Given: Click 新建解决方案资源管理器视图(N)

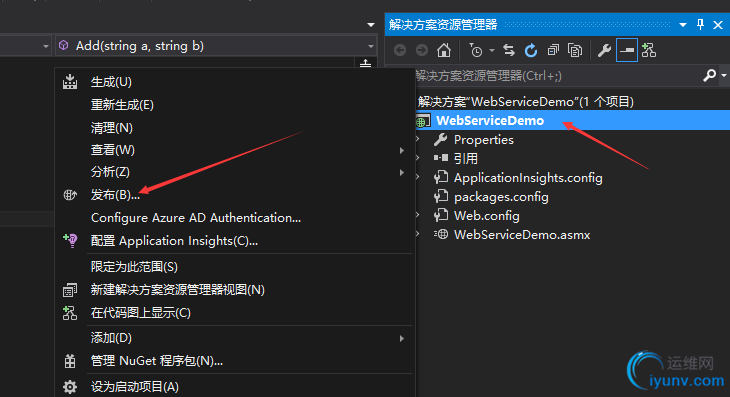Looking at the screenshot, I should coord(235,290).
